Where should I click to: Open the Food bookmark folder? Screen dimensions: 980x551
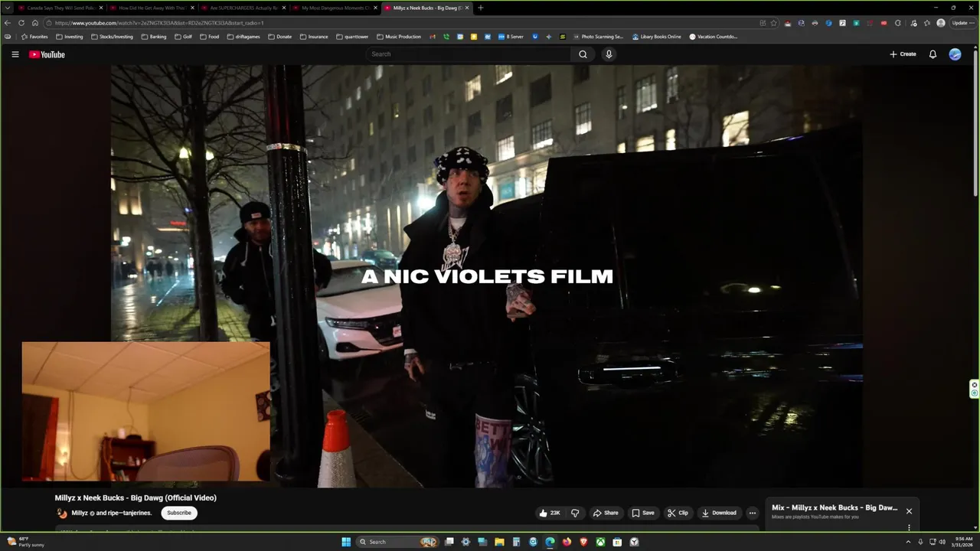pos(210,37)
